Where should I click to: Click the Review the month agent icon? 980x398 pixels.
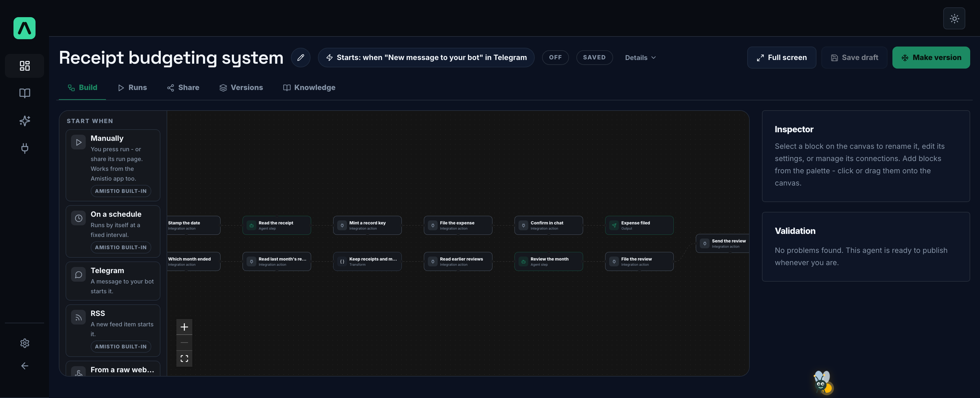pos(523,261)
